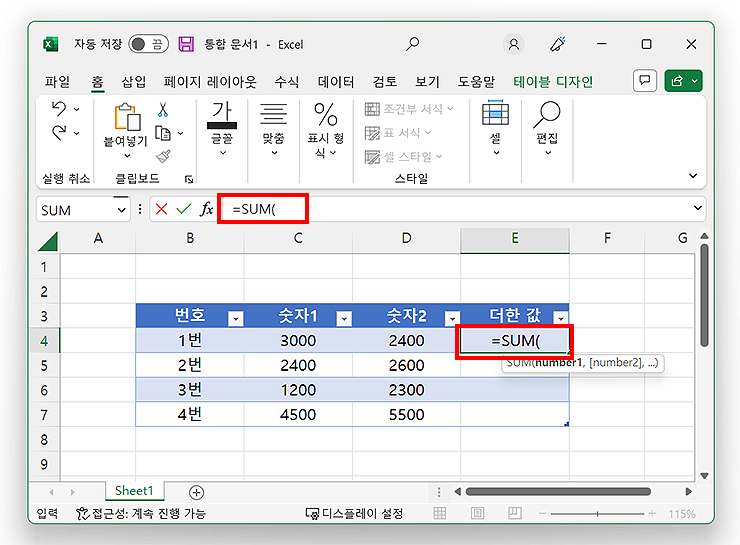Open the 페이지 레이아웃 tab

tap(210, 82)
